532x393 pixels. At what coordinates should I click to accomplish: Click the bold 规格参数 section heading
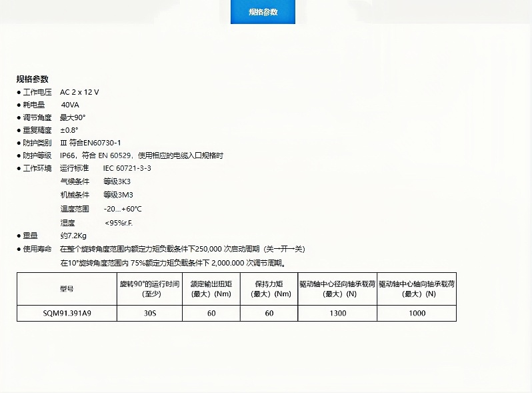tap(33, 79)
